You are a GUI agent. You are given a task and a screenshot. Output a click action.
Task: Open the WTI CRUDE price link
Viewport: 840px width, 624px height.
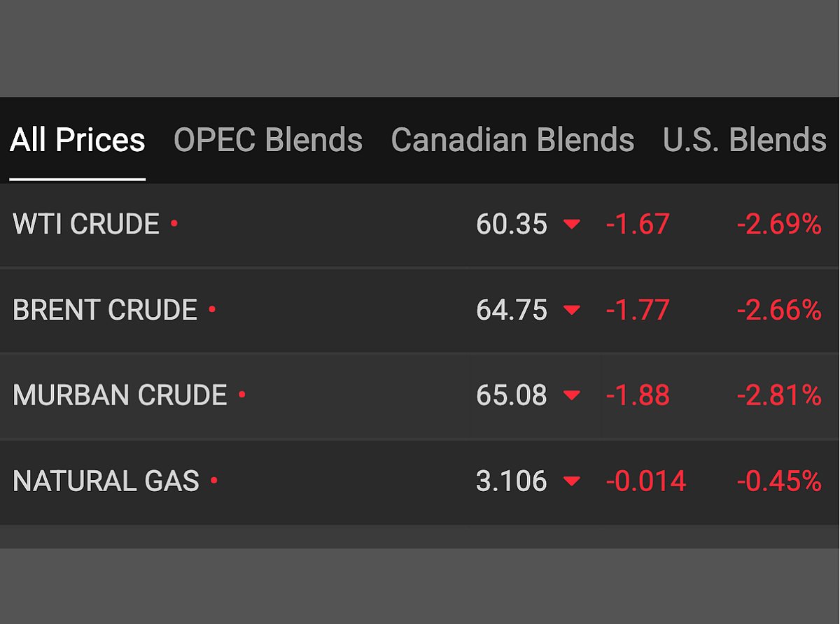click(x=86, y=225)
